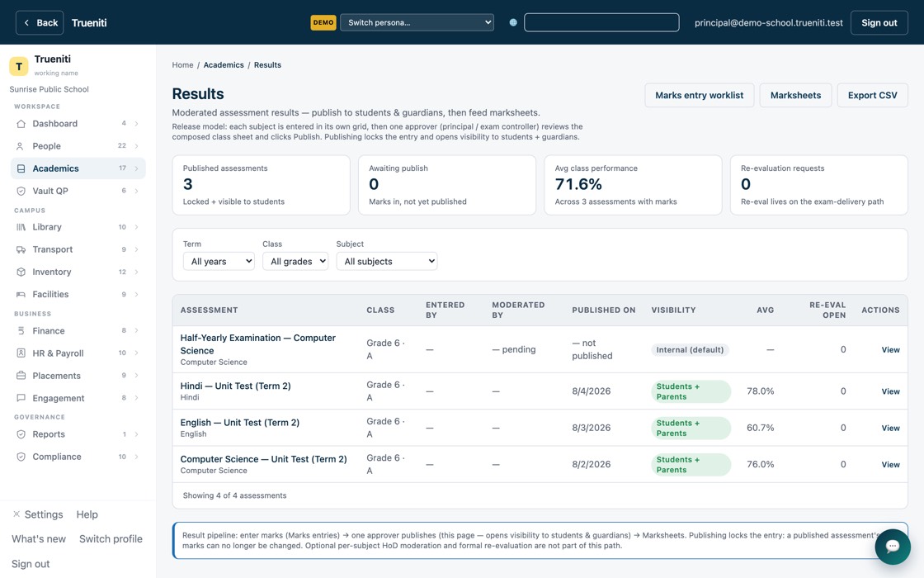
Task: View the Half-Yearly Examination row
Action: pyautogui.click(x=890, y=350)
